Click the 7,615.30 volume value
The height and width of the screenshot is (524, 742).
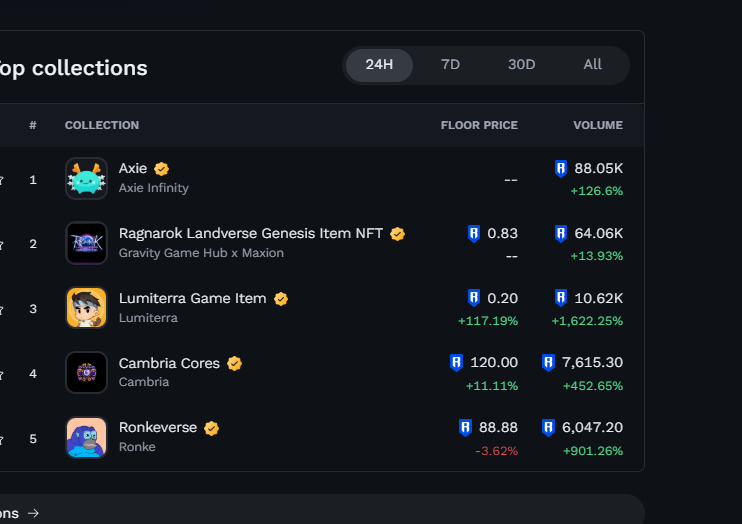point(592,363)
